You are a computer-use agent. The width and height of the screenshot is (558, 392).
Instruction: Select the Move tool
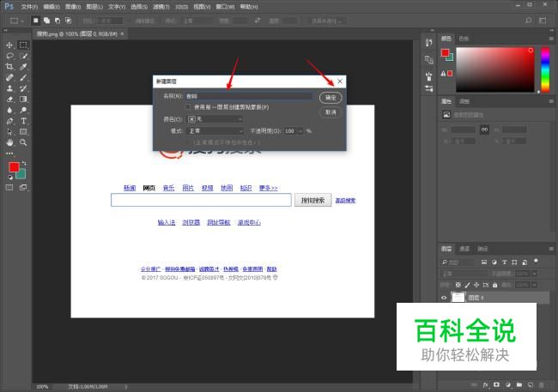pos(9,45)
